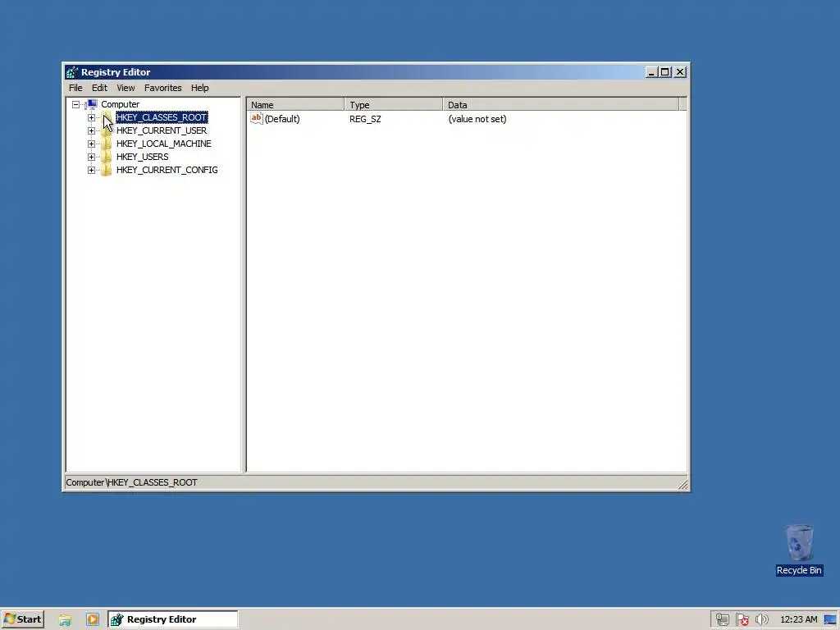Expand the HKEY_LOCAL_MACHINE key

pos(91,144)
